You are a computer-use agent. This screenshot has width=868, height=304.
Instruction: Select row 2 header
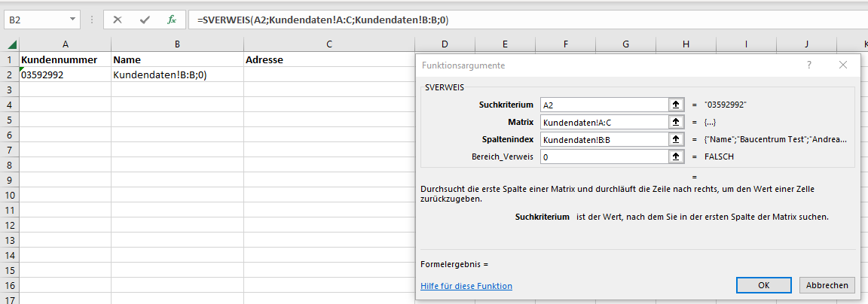pyautogui.click(x=9, y=74)
